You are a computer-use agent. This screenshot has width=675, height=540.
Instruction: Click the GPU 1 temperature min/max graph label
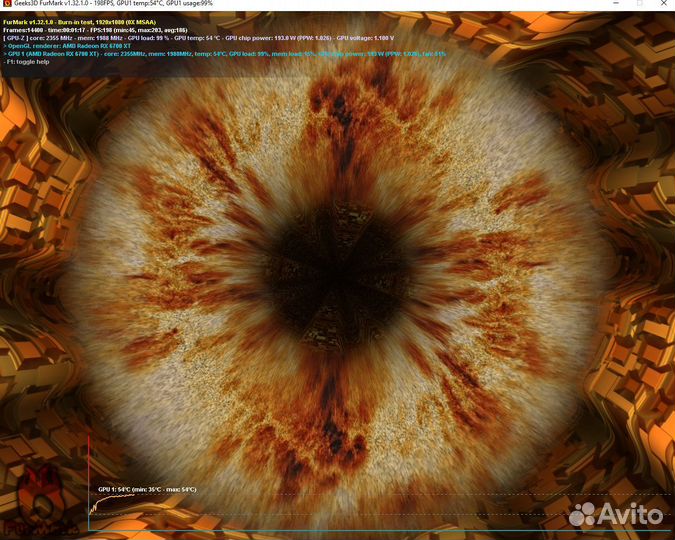147,490
